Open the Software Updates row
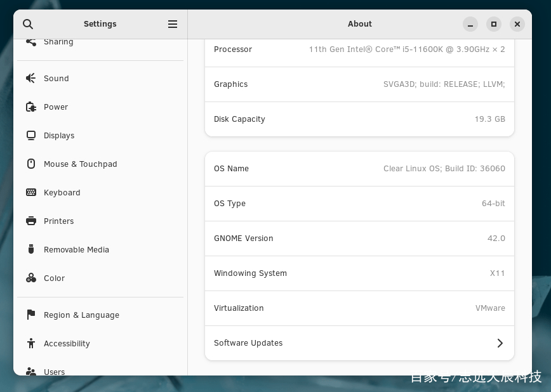The height and width of the screenshot is (392, 551). click(359, 343)
